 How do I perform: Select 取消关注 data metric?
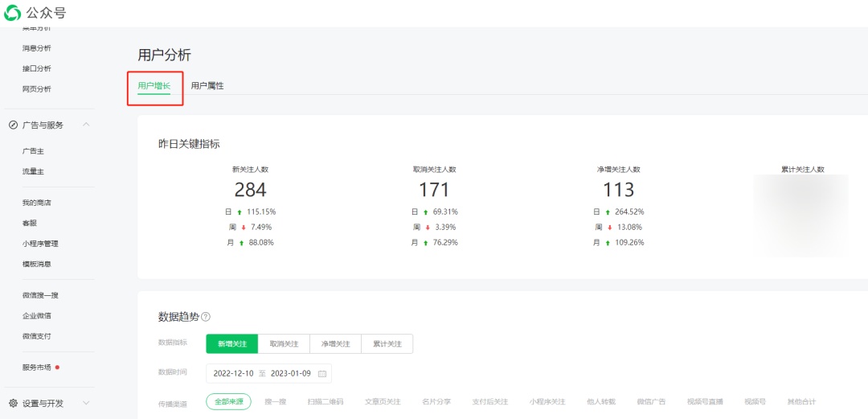click(284, 343)
